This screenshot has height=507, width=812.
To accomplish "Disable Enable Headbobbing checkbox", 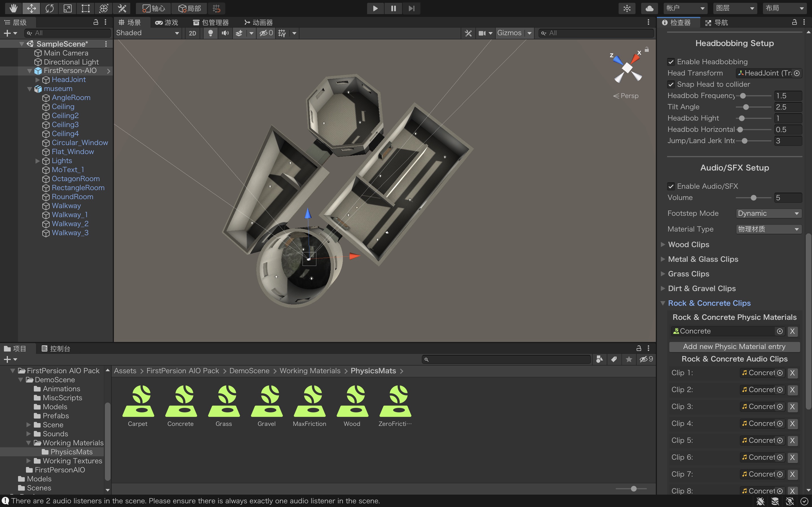I will pos(671,62).
